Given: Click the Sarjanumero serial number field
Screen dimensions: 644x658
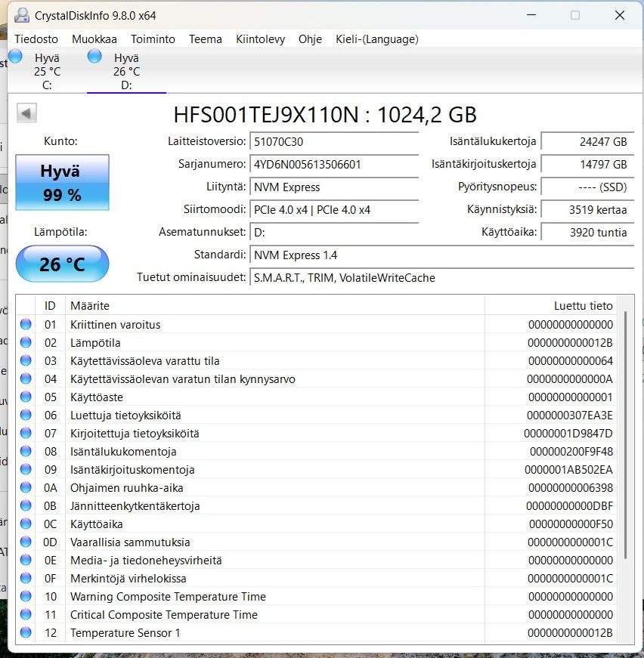Looking at the screenshot, I should [x=334, y=164].
